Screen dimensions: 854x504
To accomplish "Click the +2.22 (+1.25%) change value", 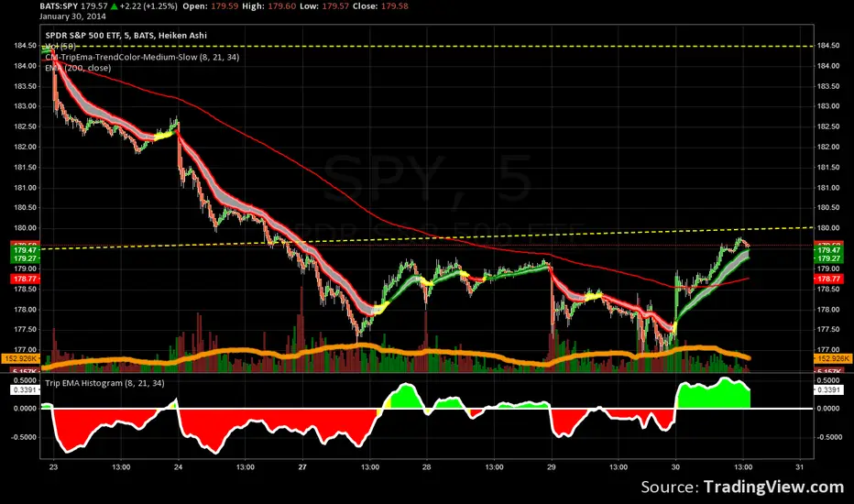I will click(148, 6).
